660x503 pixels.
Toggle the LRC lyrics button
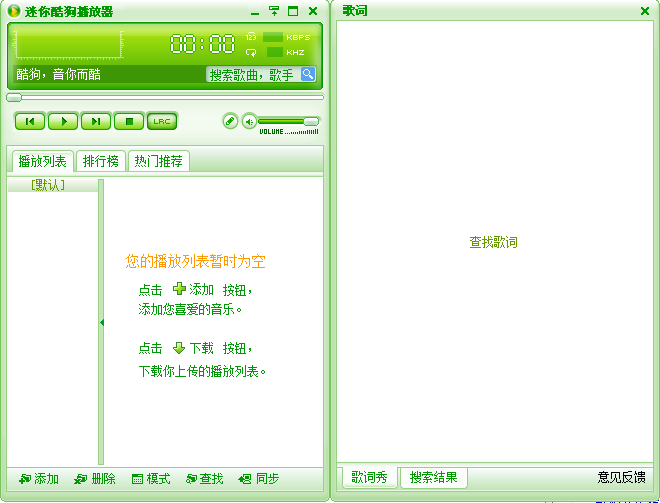[162, 122]
